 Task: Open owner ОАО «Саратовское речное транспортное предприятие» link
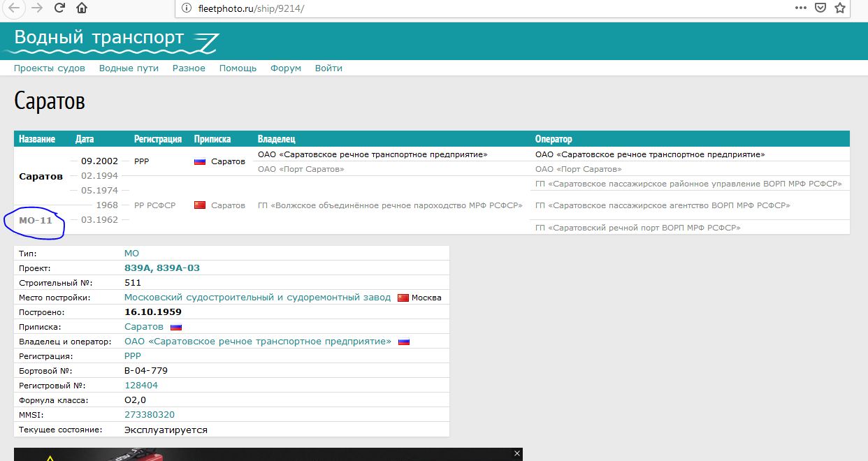[258, 342]
